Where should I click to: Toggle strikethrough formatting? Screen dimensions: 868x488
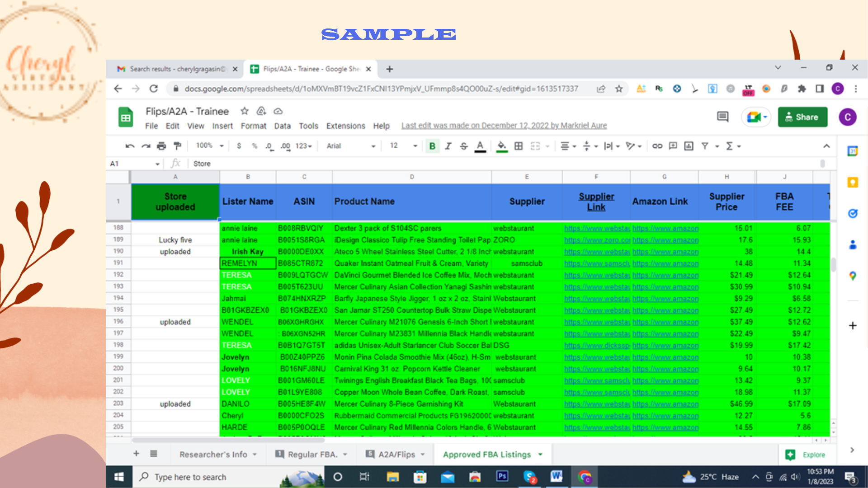point(463,146)
